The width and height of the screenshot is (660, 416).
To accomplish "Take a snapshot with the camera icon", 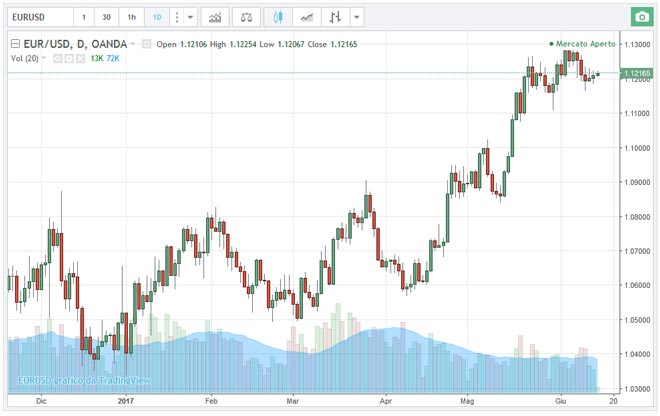I will (639, 18).
